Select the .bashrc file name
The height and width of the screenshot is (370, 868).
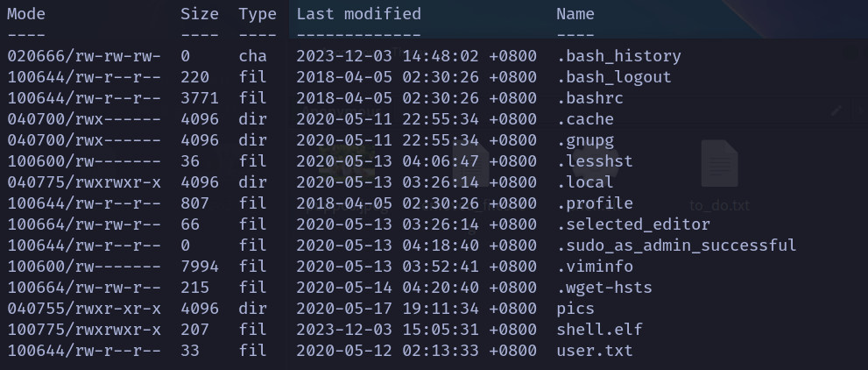point(589,98)
